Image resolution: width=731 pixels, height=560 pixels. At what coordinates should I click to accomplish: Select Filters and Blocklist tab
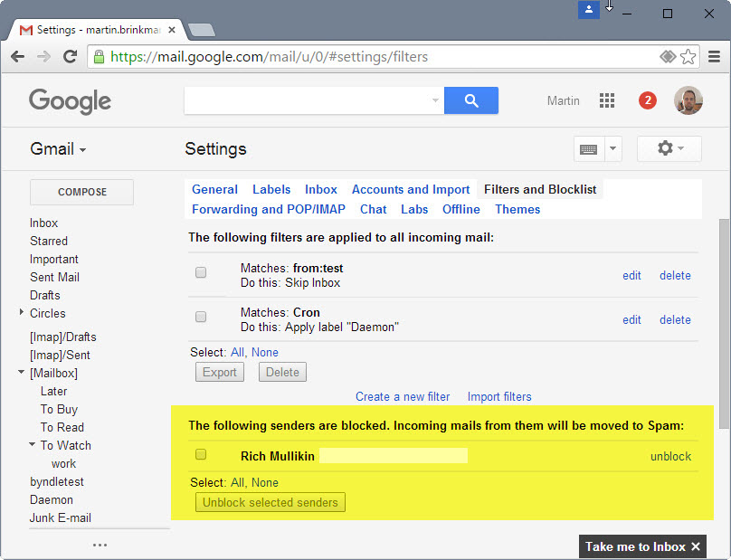pyautogui.click(x=540, y=189)
